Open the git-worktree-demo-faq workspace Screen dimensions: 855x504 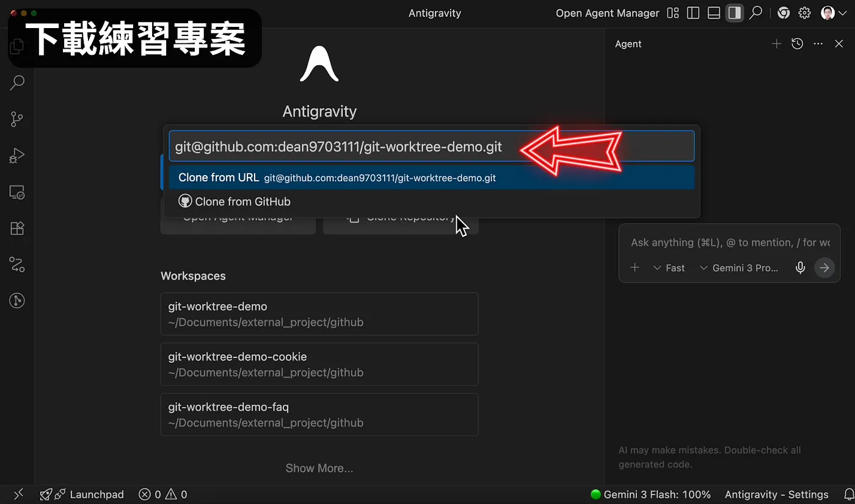pyautogui.click(x=319, y=414)
